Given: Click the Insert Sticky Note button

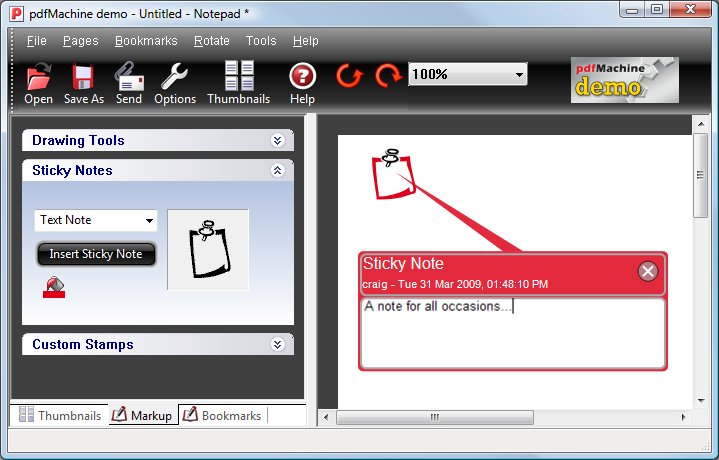Looking at the screenshot, I should tap(96, 254).
